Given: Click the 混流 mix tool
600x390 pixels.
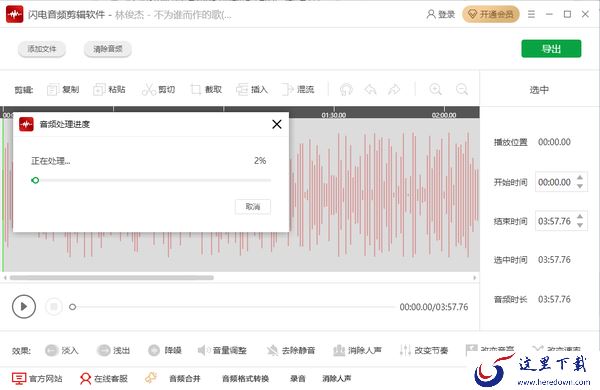Looking at the screenshot, I should pos(297,90).
